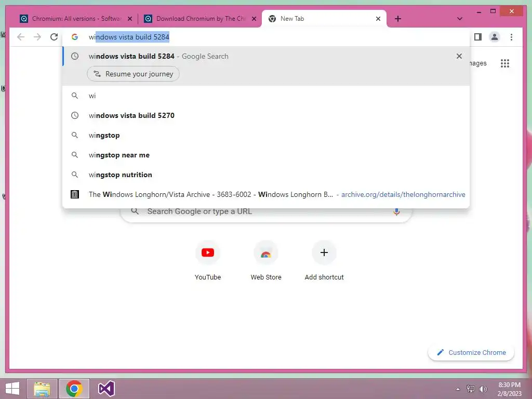
Task: Click the address bar text field
Action: tap(267, 37)
